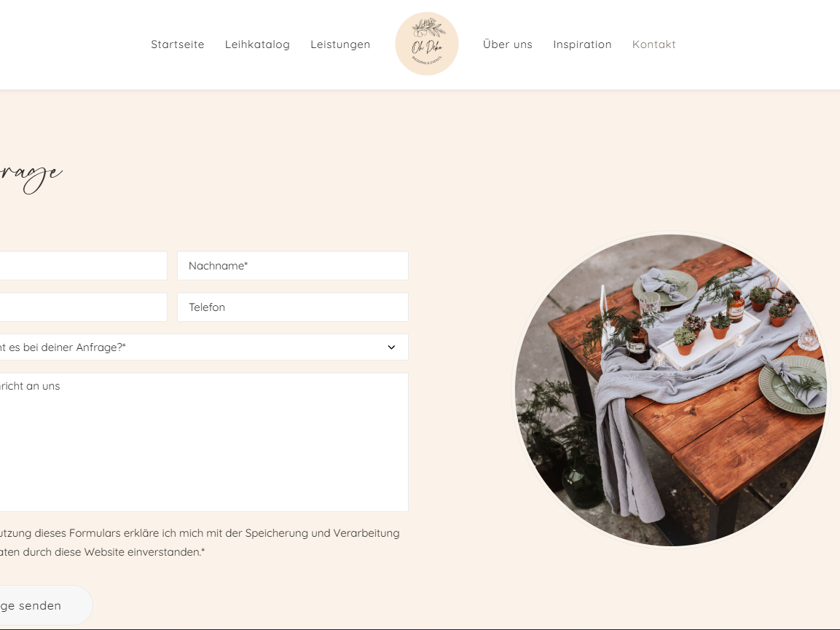Viewport: 840px width, 630px height.
Task: Click into the Telefon input field
Action: coord(292,307)
